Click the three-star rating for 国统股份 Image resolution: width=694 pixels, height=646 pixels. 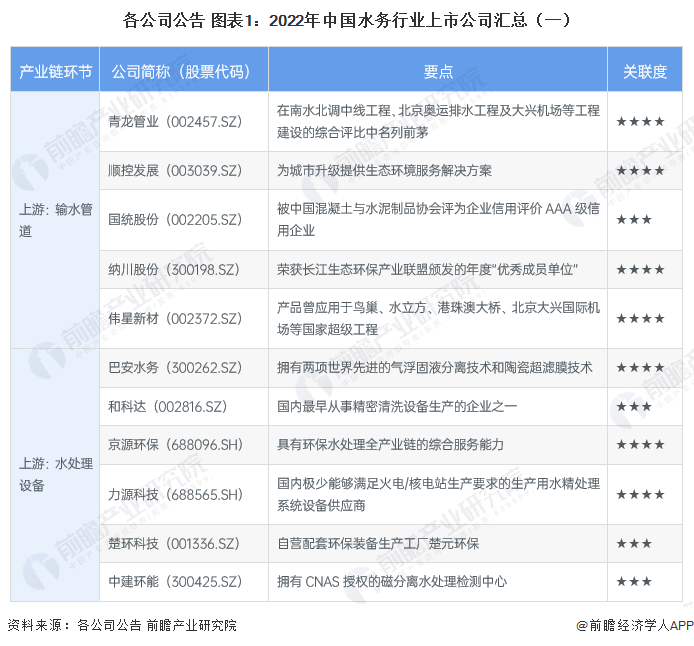(634, 220)
